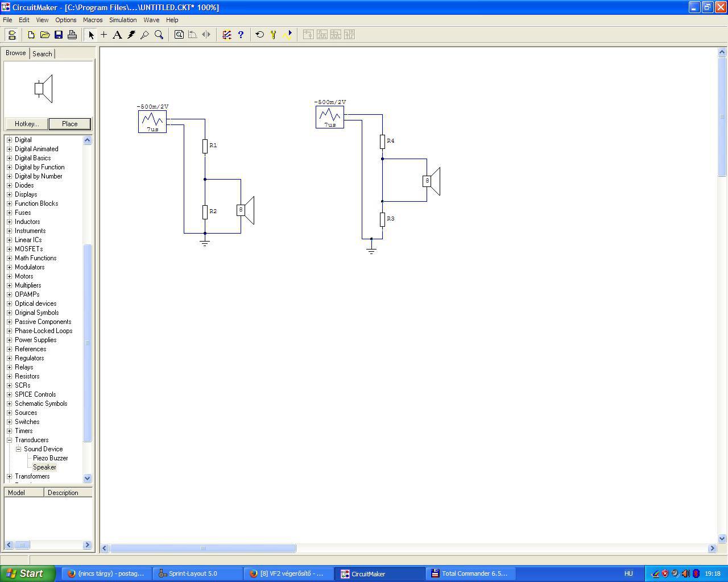Open the Options menu
The image size is (728, 582).
(66, 20)
